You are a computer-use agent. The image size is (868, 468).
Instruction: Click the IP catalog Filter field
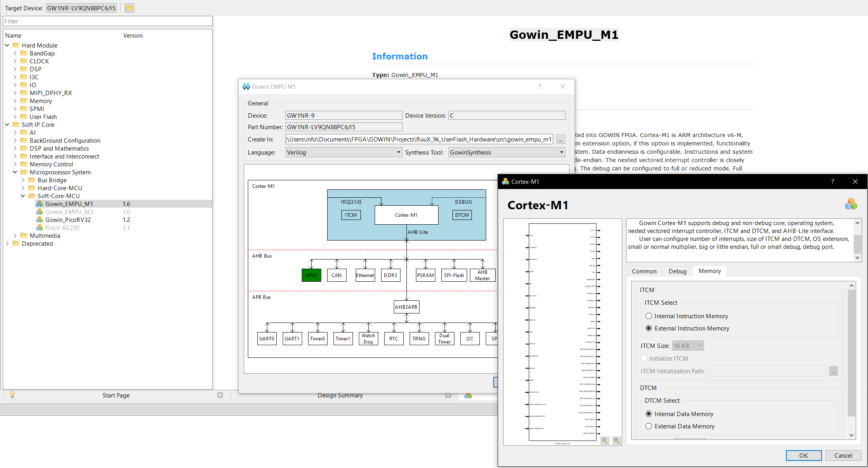click(107, 21)
